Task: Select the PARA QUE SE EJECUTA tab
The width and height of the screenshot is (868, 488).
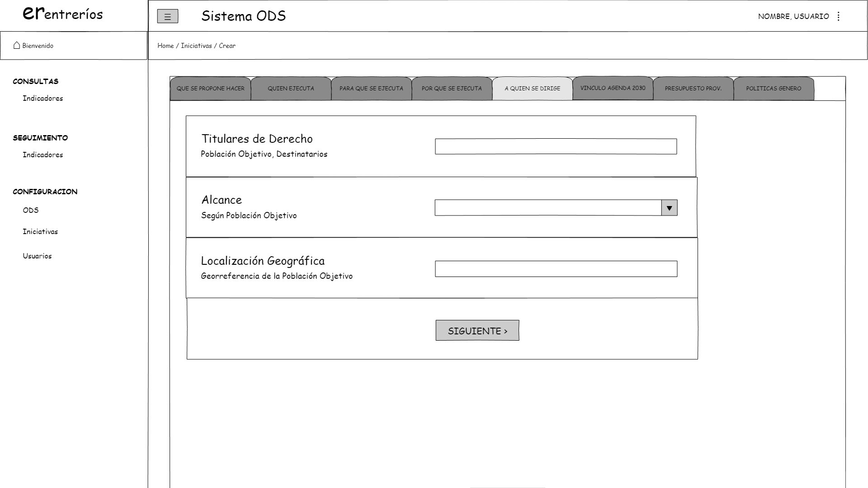Action: 371,89
